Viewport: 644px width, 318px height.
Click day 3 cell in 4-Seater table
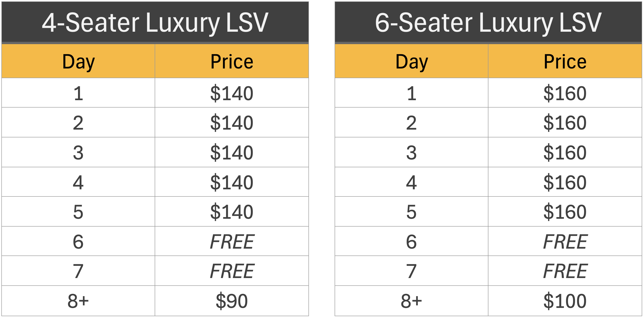tap(78, 152)
